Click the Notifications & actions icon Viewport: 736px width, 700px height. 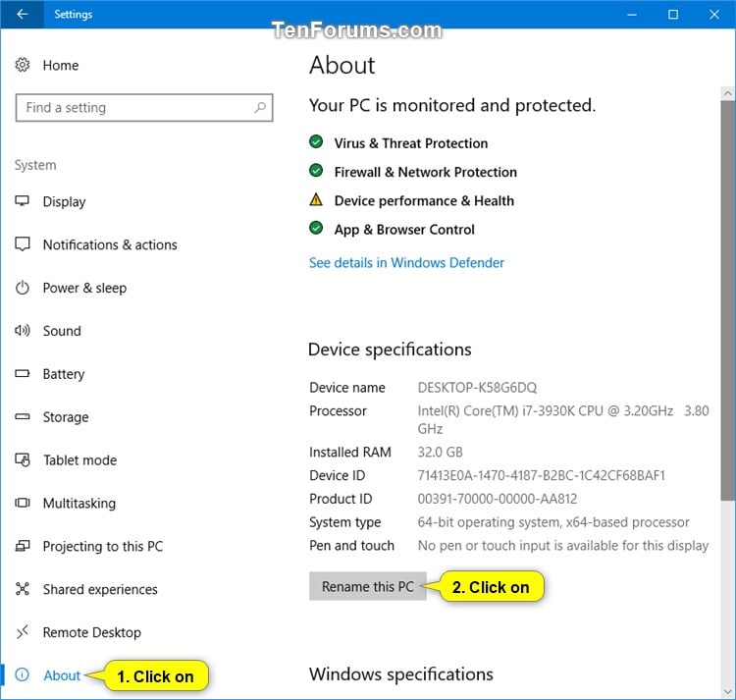point(22,244)
